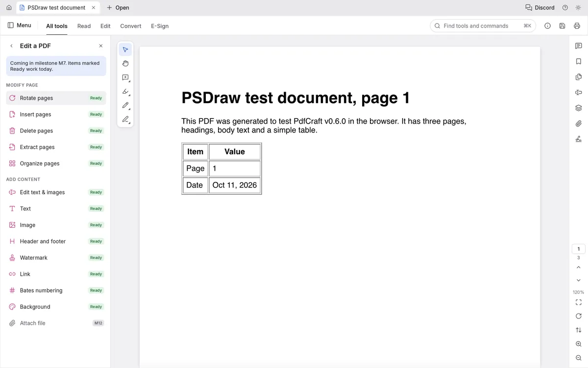Image resolution: width=588 pixels, height=368 pixels.
Task: Print the document using printer icon
Action: pyautogui.click(x=577, y=26)
